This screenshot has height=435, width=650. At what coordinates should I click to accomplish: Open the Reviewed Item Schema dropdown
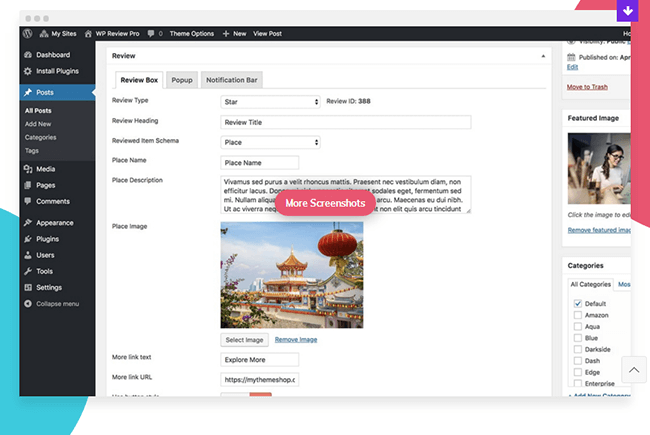point(270,142)
